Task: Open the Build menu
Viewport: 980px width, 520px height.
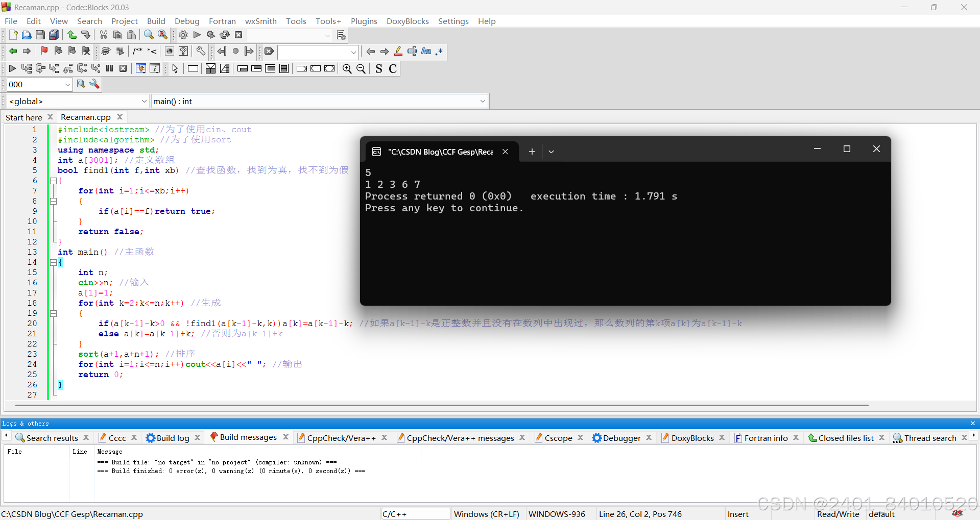Action: 156,21
